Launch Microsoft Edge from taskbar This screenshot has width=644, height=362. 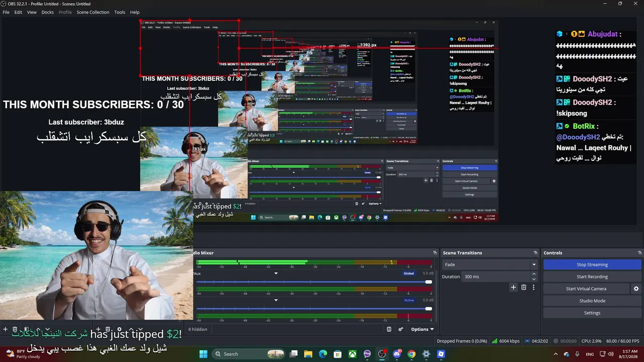(x=323, y=354)
